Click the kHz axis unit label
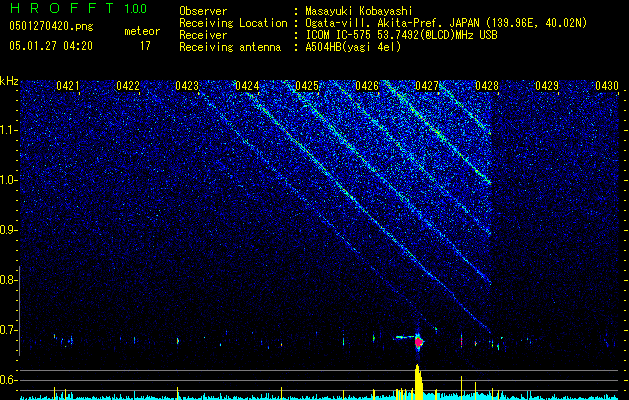629x400 pixels. (x=9, y=81)
